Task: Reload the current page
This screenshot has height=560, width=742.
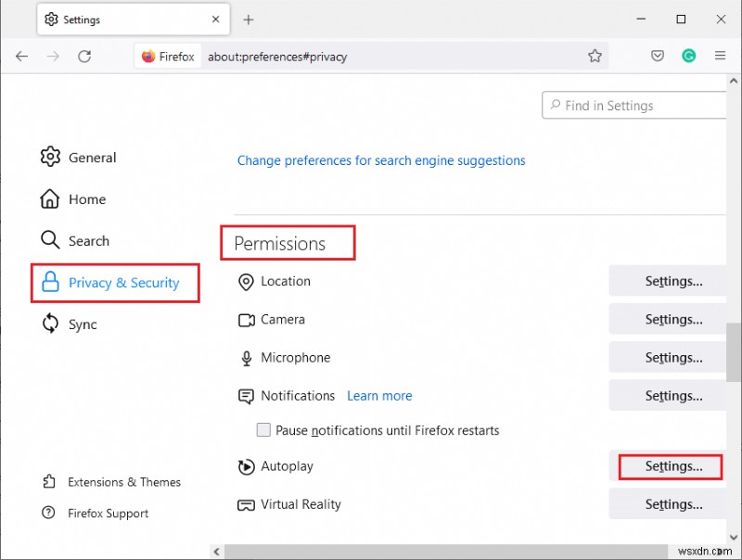Action: (84, 56)
